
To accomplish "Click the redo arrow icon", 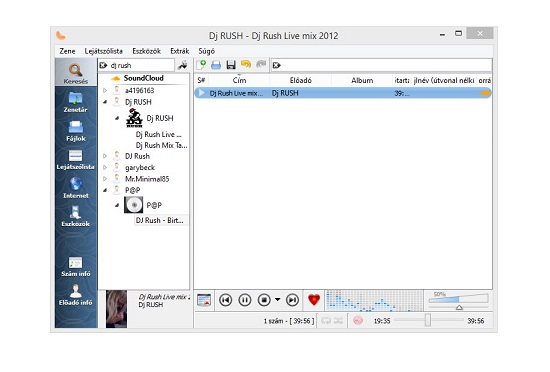I will coord(261,65).
